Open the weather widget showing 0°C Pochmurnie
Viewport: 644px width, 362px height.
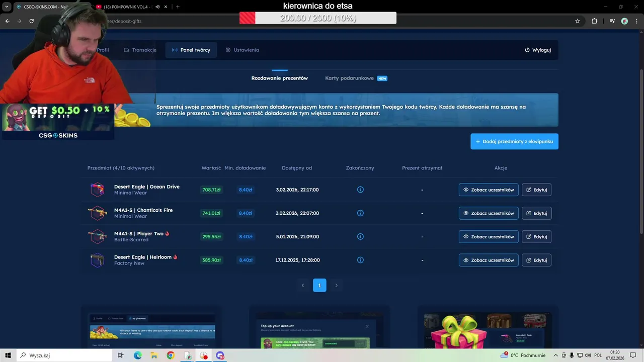pyautogui.click(x=523, y=355)
